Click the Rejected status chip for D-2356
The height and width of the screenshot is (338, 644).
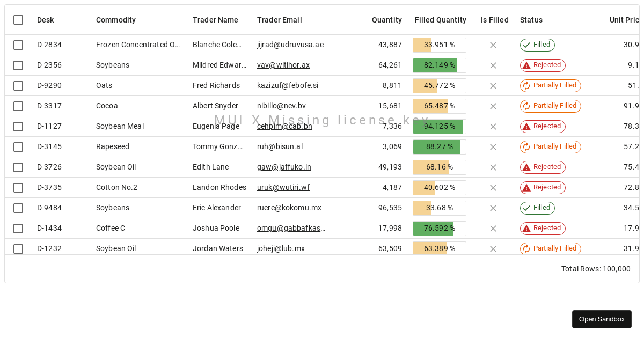coord(543,65)
